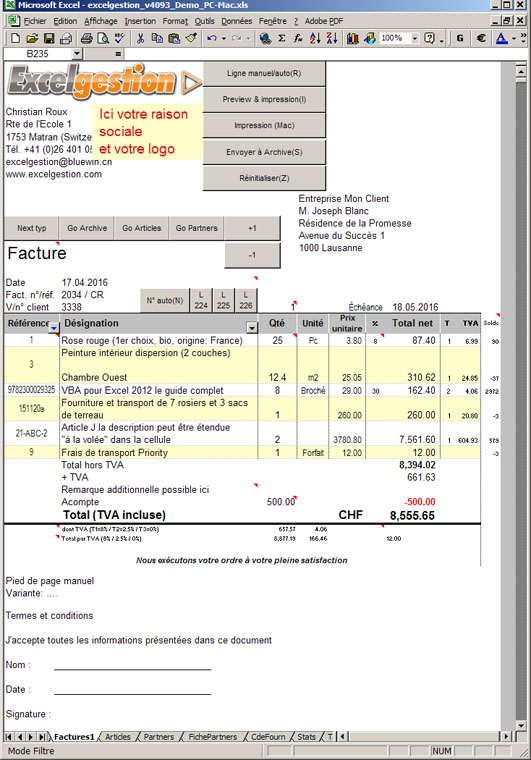
Task: Click the Go Archive button
Action: tap(87, 228)
